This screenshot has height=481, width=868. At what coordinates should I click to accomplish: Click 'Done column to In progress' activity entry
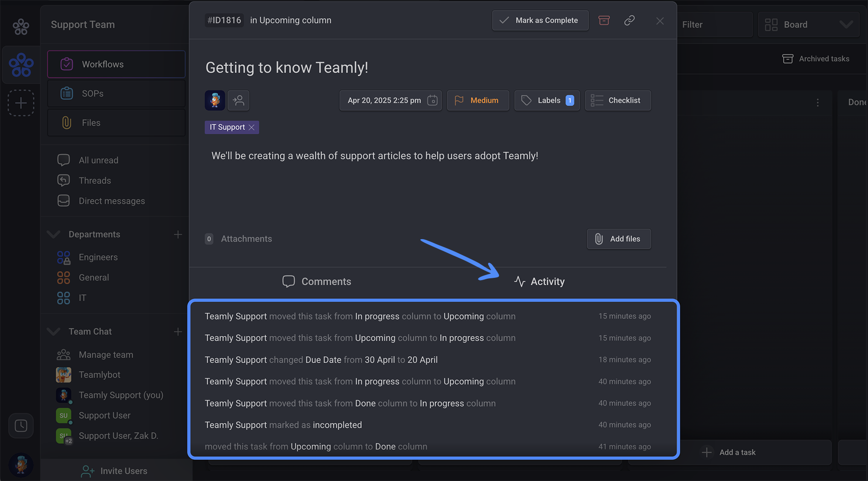[x=427, y=403]
